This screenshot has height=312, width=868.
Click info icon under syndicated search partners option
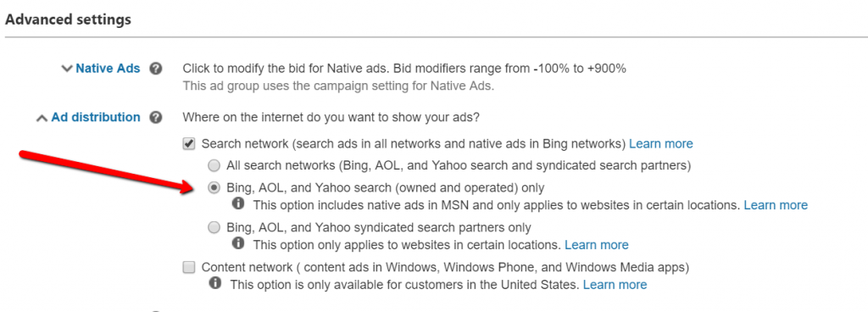point(238,244)
